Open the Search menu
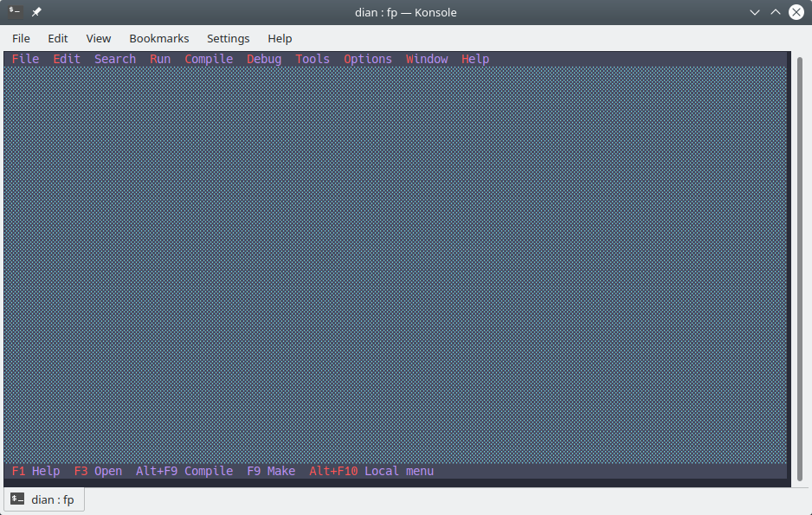Viewport: 812px width, 515px height. [114, 58]
